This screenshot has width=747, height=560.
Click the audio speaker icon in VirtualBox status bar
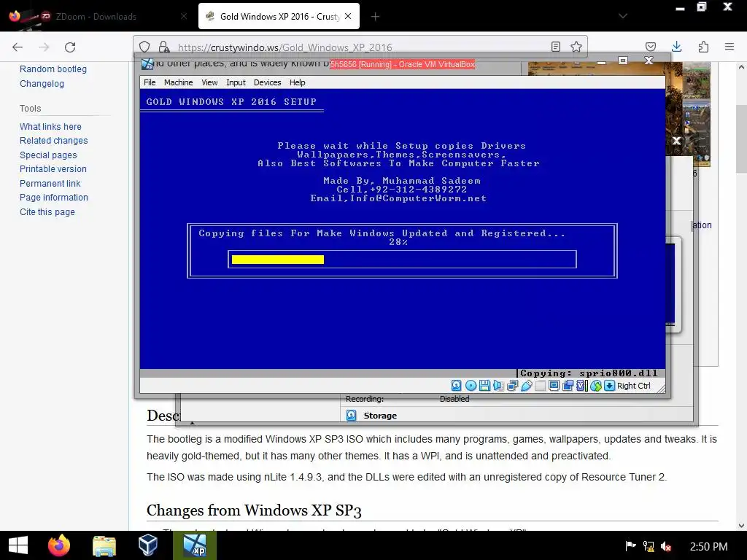(498, 386)
